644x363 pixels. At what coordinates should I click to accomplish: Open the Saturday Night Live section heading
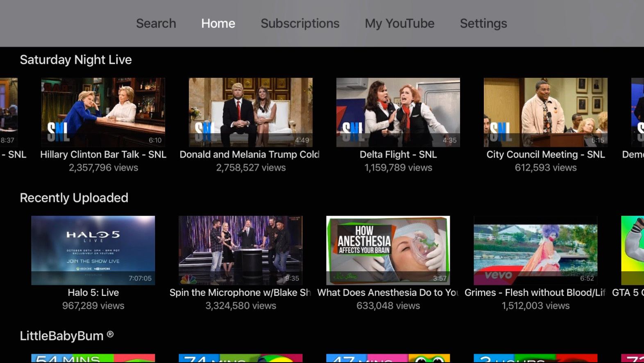tap(76, 60)
